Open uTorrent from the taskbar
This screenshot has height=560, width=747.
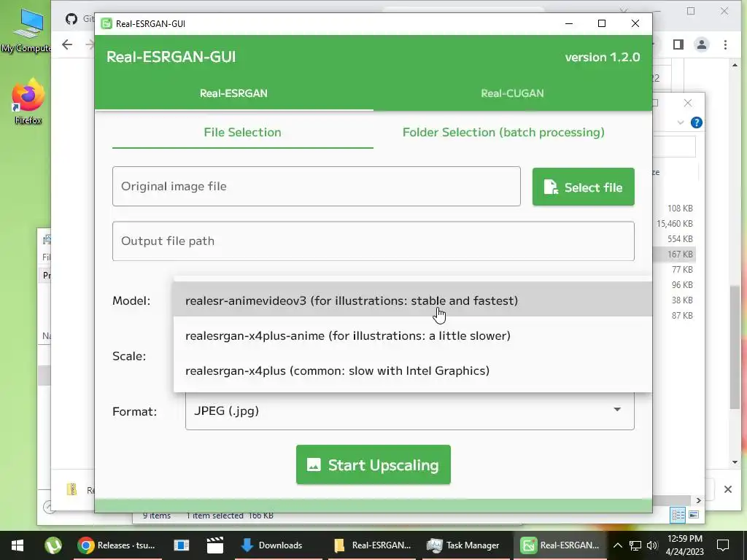pyautogui.click(x=53, y=545)
